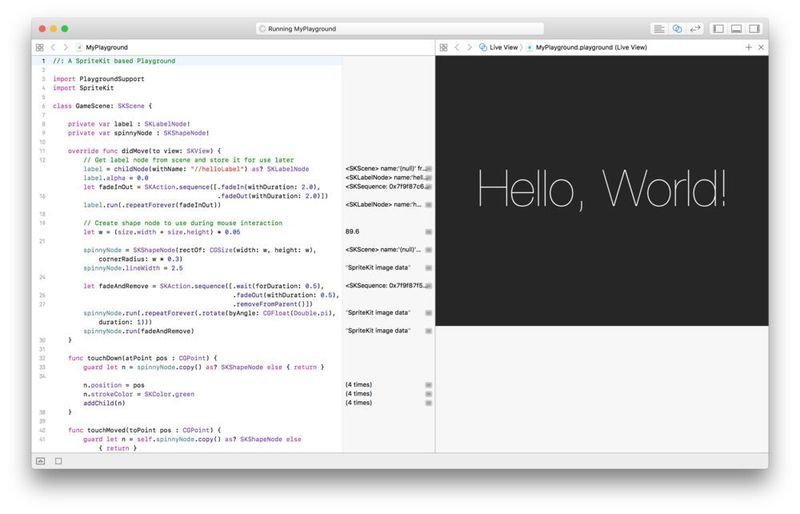
Task: Click "(4 times)" result beside n.position line
Action: pos(359,385)
